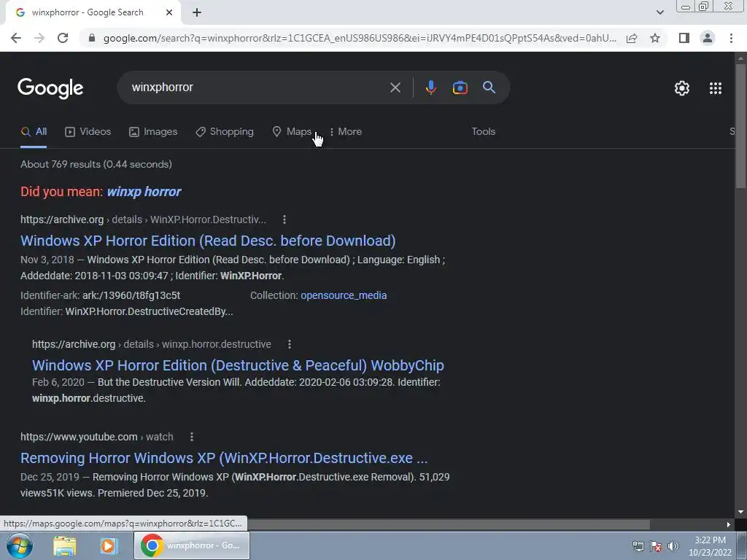
Task: Close the winxphorror Google Search tab
Action: tap(169, 12)
